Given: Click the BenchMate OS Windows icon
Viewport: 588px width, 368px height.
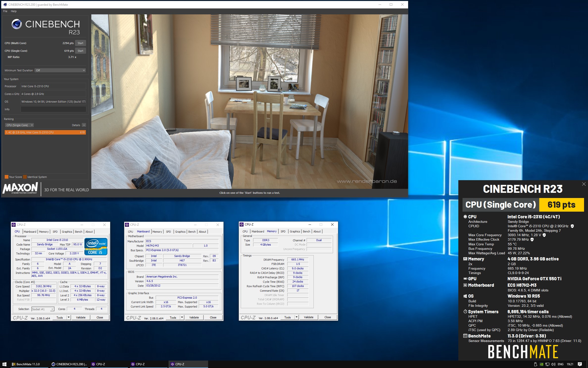Looking at the screenshot, I should pos(465,296).
